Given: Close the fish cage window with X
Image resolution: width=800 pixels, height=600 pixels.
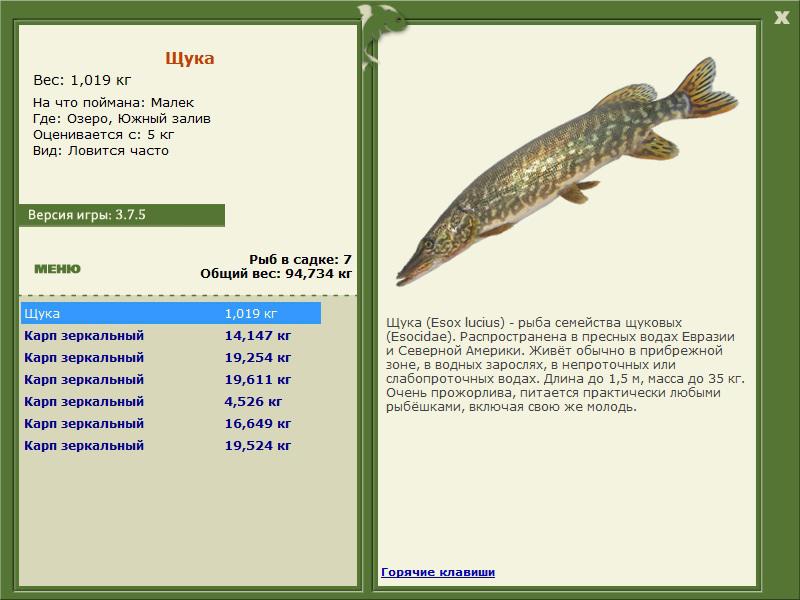Looking at the screenshot, I should click(x=781, y=18).
